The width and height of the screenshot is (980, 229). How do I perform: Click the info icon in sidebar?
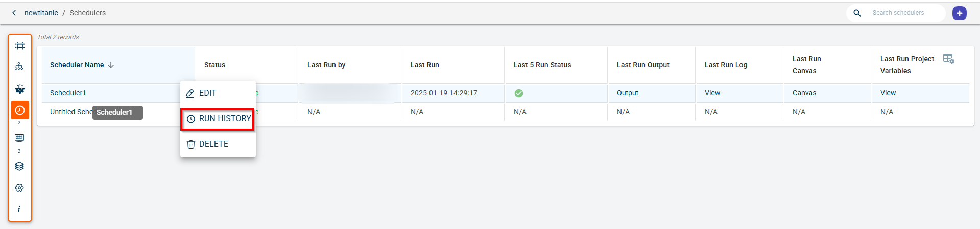19,209
